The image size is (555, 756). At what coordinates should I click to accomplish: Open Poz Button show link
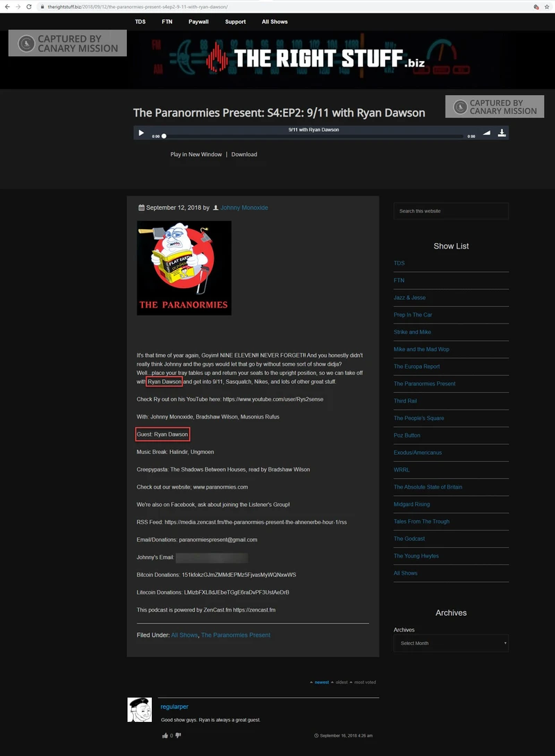tap(407, 435)
